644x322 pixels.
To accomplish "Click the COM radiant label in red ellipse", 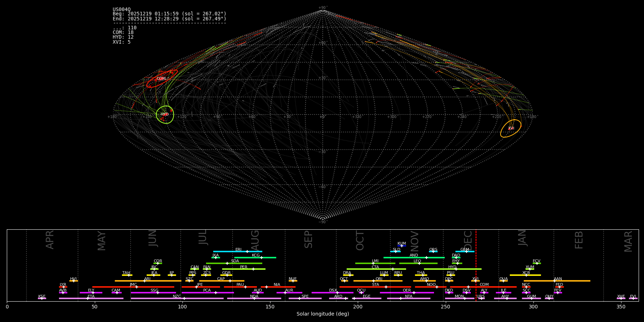I will (161, 79).
